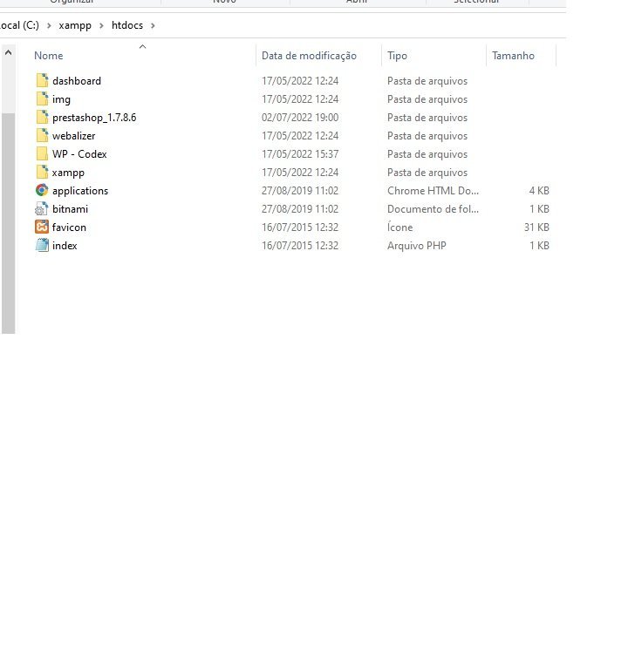Expand the chevron after Local (C:) breadcrumb
The width and height of the screenshot is (628, 672).
click(x=49, y=26)
